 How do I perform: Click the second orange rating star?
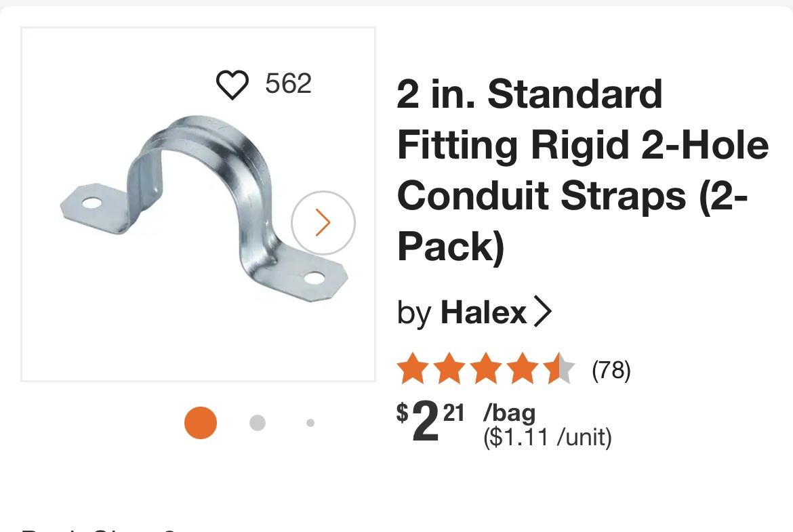[x=449, y=369]
